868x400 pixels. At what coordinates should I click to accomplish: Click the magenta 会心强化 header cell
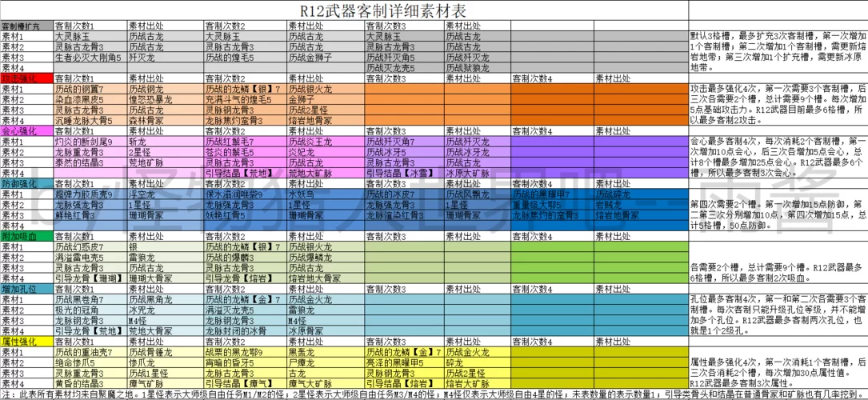tap(26, 132)
